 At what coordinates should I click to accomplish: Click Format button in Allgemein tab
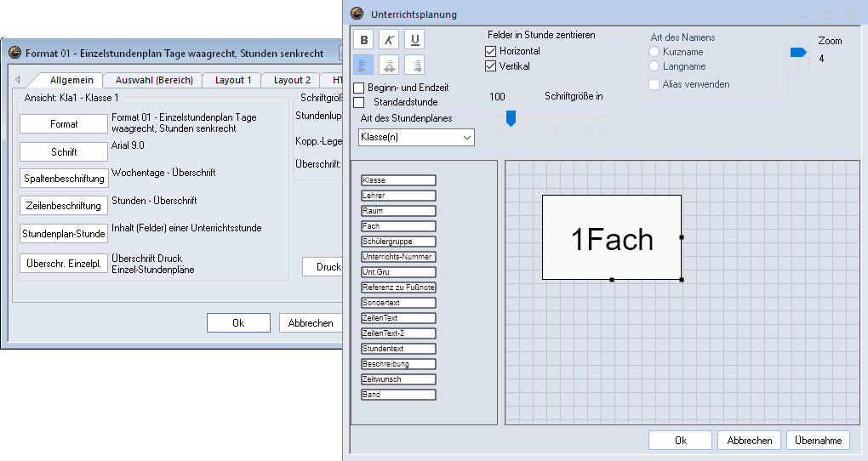(x=64, y=124)
